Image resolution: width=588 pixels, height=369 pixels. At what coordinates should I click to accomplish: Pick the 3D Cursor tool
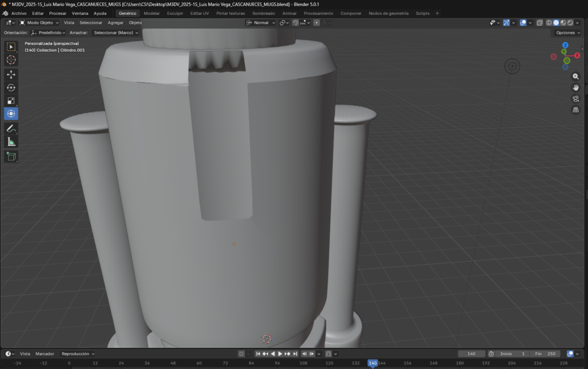(11, 60)
